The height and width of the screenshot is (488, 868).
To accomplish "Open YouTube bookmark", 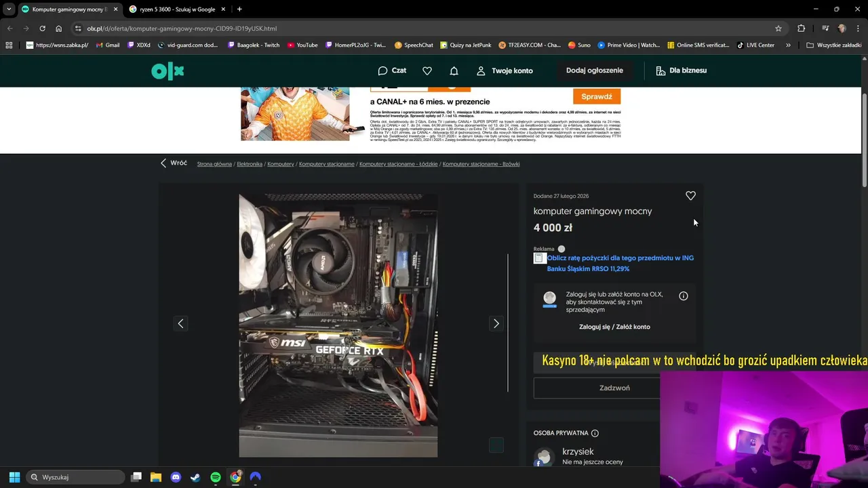I will click(x=302, y=45).
